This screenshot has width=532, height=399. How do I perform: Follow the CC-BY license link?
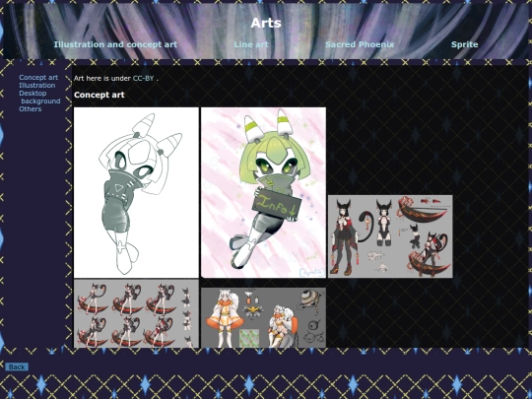(143, 78)
